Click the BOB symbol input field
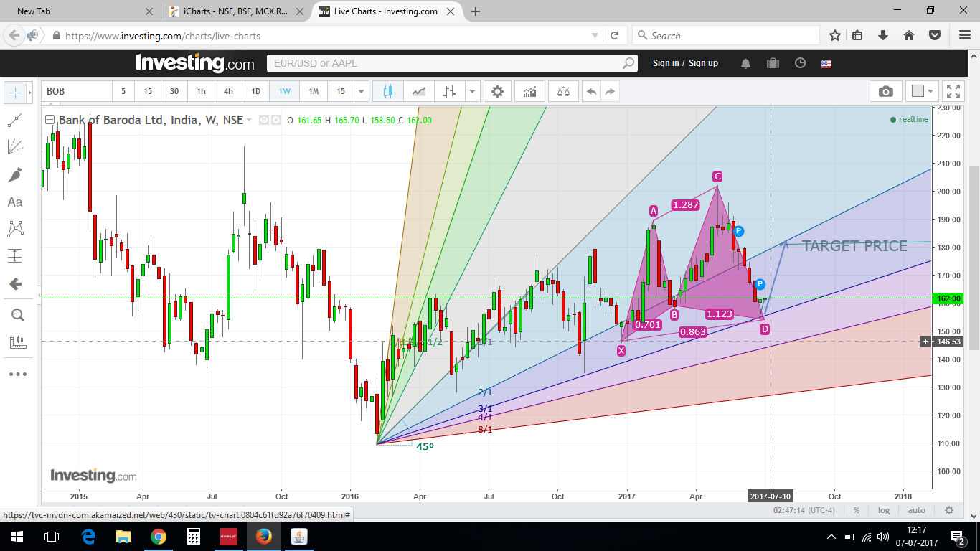The width and height of the screenshot is (980, 551). tap(77, 92)
